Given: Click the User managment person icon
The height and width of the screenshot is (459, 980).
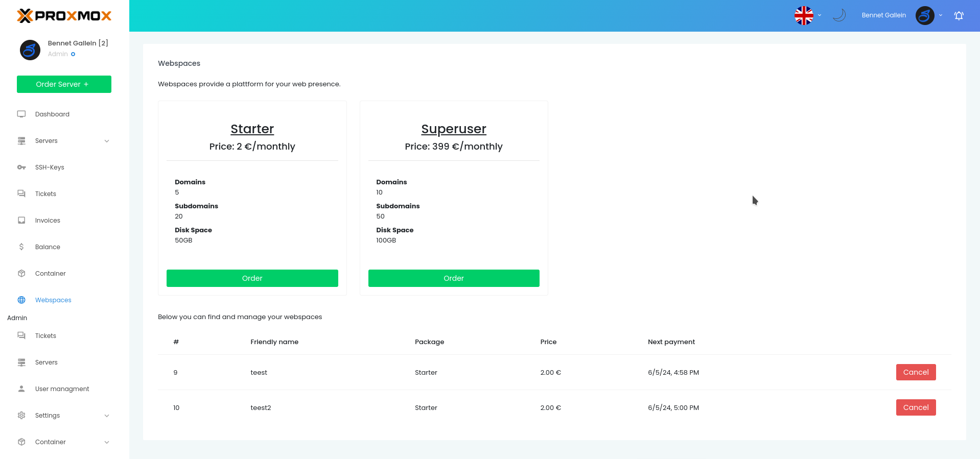Looking at the screenshot, I should click(x=21, y=389).
